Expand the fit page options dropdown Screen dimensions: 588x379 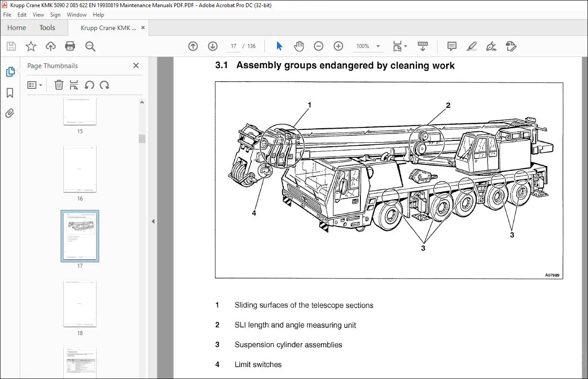click(x=405, y=46)
